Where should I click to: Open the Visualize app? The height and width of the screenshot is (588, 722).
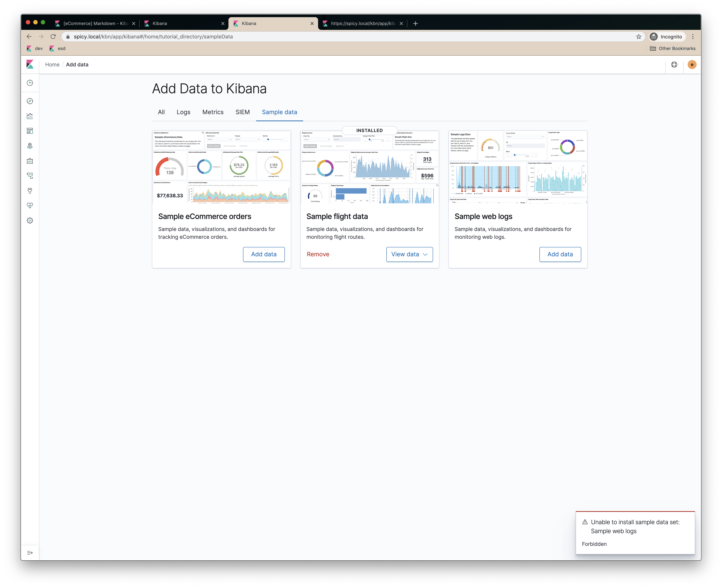(x=30, y=116)
